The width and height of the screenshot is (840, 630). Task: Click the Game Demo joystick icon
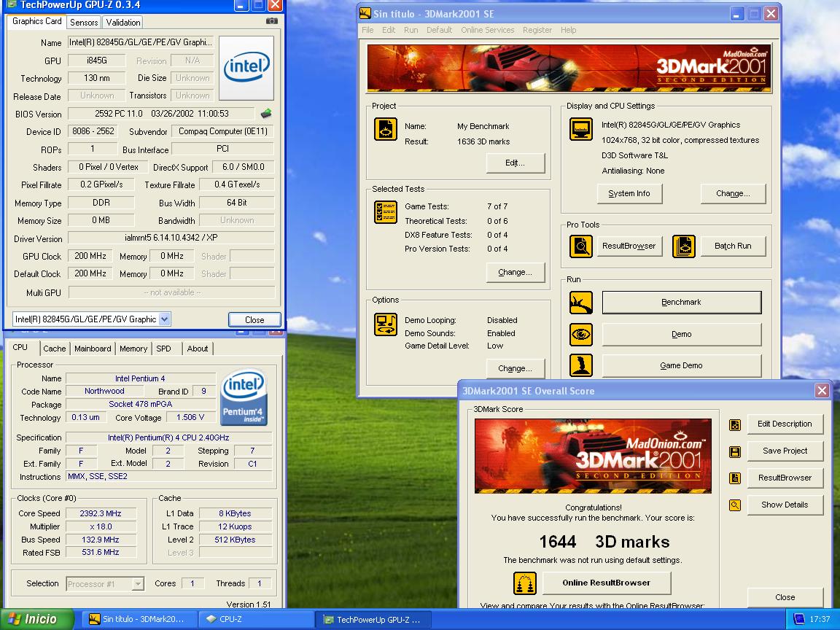pyautogui.click(x=580, y=366)
